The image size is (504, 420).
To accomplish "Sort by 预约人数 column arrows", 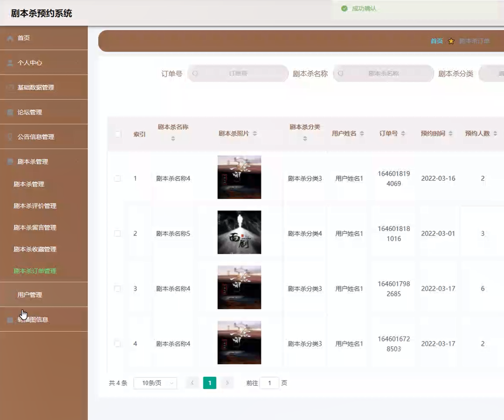I will point(496,133).
